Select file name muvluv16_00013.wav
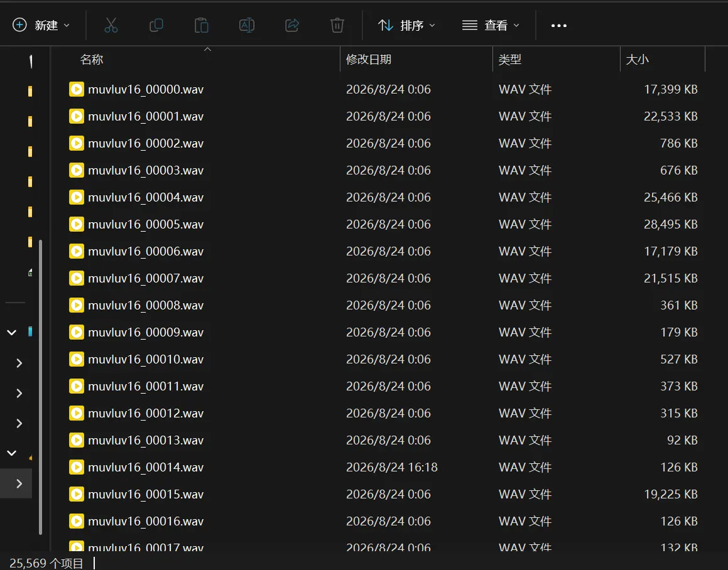Image resolution: width=728 pixels, height=570 pixels. point(146,440)
